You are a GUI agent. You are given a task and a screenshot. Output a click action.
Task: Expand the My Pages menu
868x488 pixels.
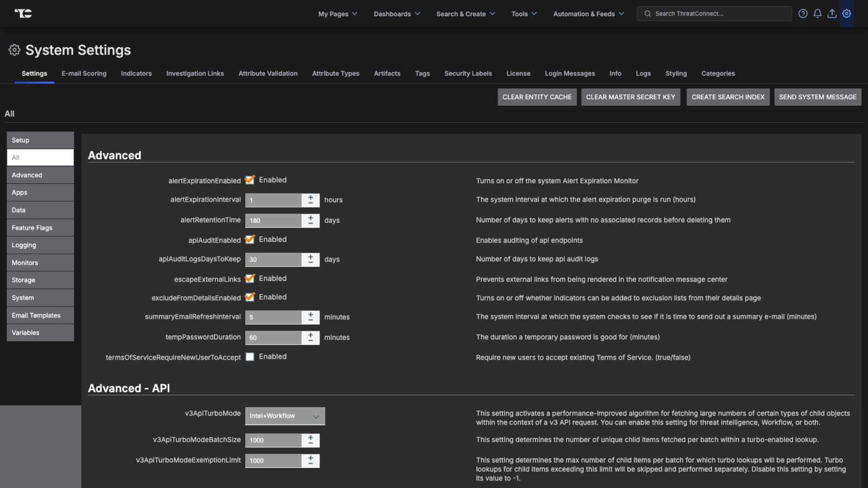[x=337, y=14]
